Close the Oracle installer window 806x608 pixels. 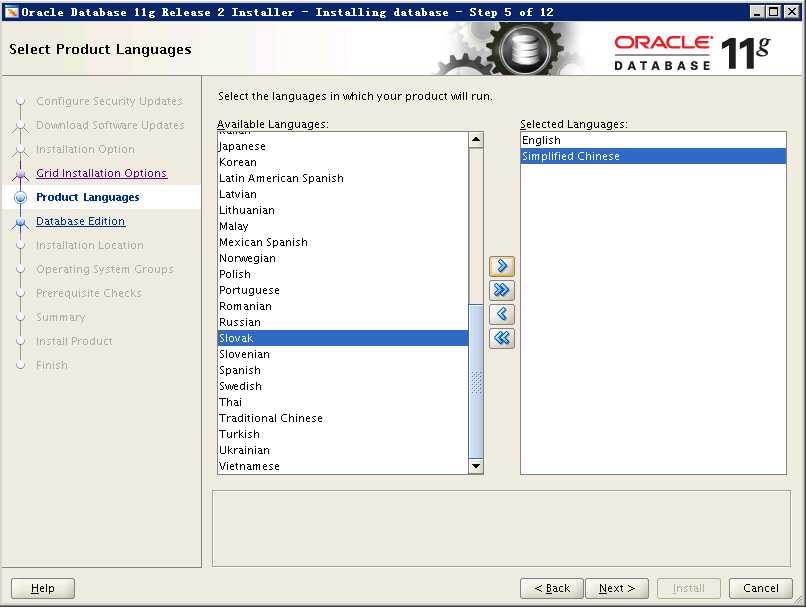(791, 12)
